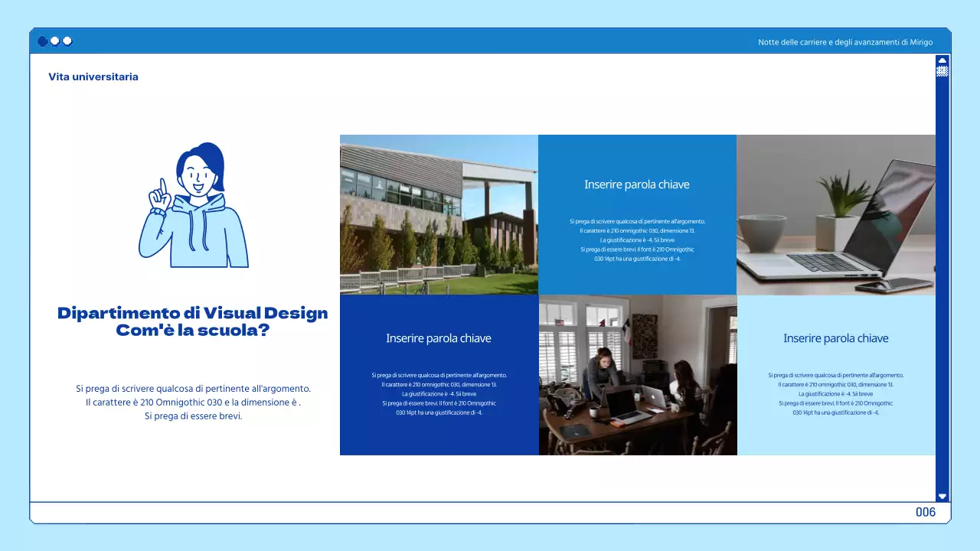The height and width of the screenshot is (551, 980).
Task: Click the dotted grip icon on the scrollbar
Action: tap(942, 73)
